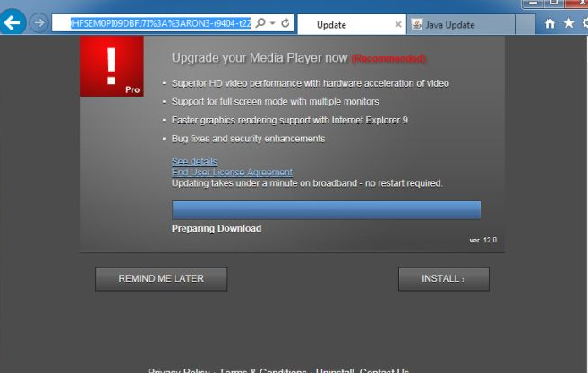
Task: Click the Java icon on Java Update tab
Action: 417,25
